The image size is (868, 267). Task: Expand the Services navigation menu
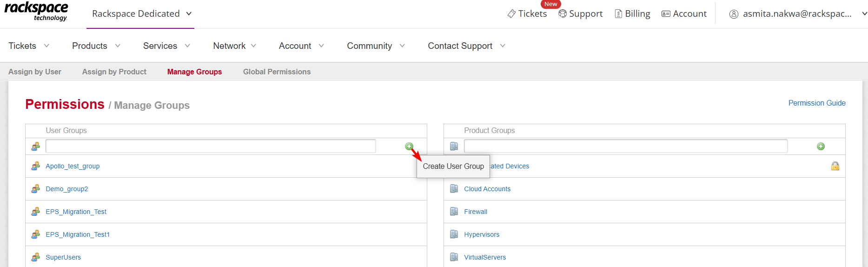coord(166,46)
